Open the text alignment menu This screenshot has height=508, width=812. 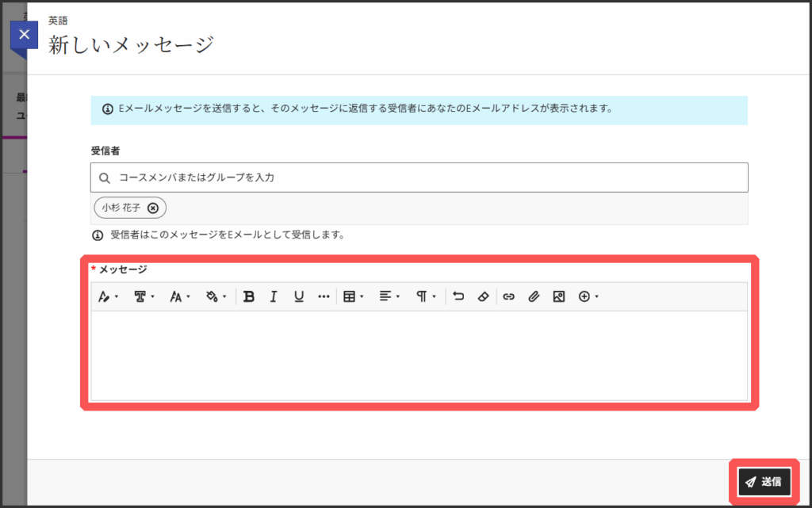389,296
